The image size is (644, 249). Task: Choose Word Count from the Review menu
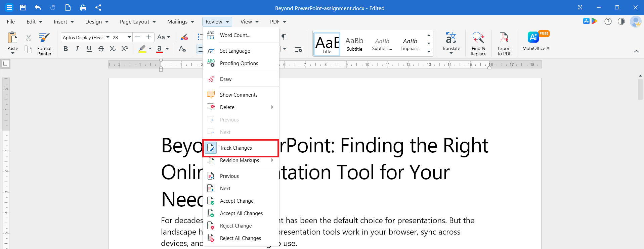pos(241,35)
